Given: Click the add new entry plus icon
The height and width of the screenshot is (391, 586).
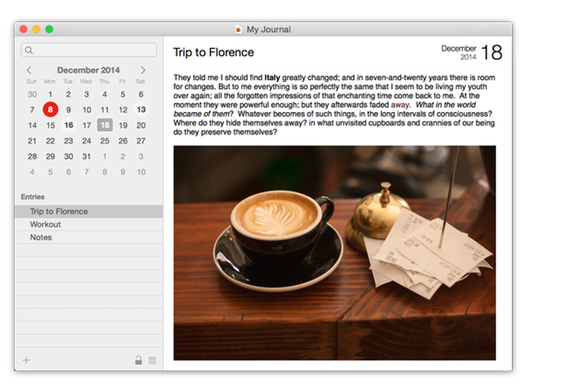Looking at the screenshot, I should [26, 360].
